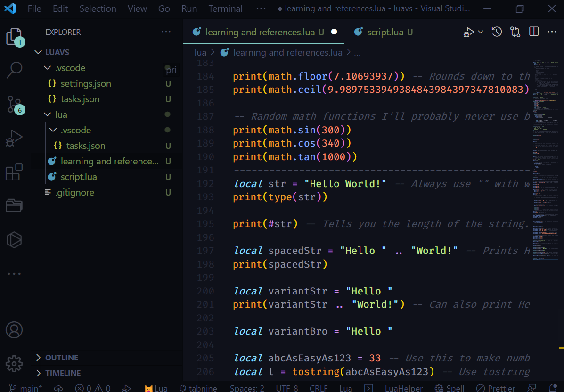Open the Terminal menu

(225, 8)
